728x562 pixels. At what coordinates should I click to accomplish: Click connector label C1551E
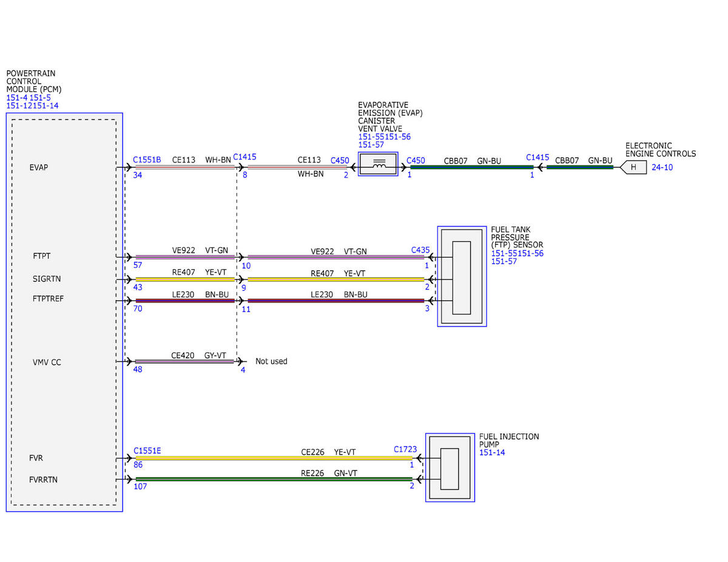(x=147, y=450)
